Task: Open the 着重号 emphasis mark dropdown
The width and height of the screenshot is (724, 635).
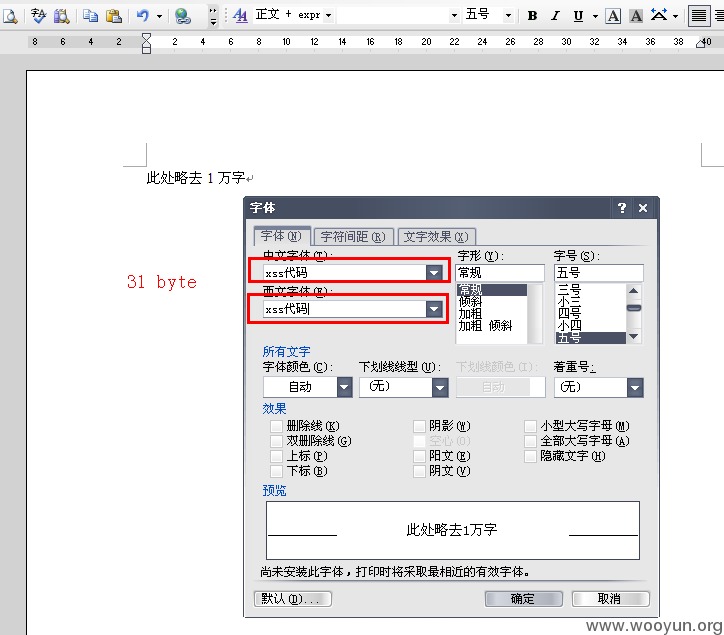Action: pos(635,387)
